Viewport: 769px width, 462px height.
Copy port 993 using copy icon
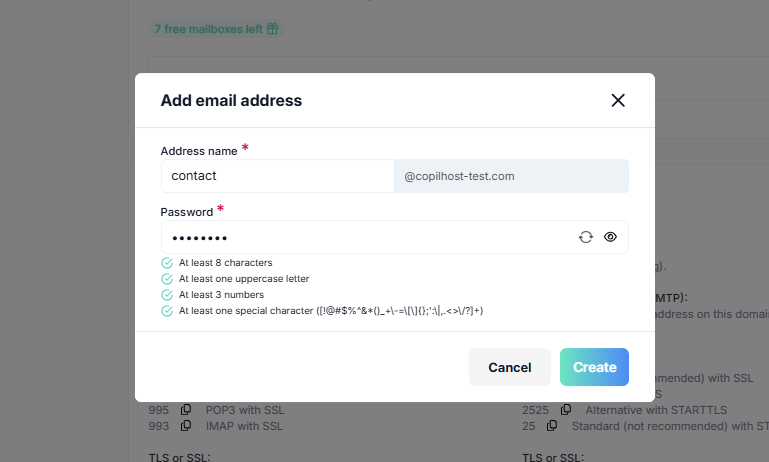[186, 426]
